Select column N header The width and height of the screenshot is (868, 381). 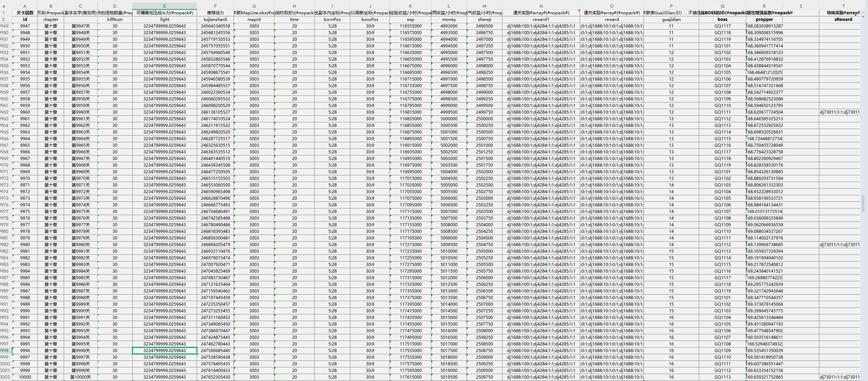coord(541,6)
